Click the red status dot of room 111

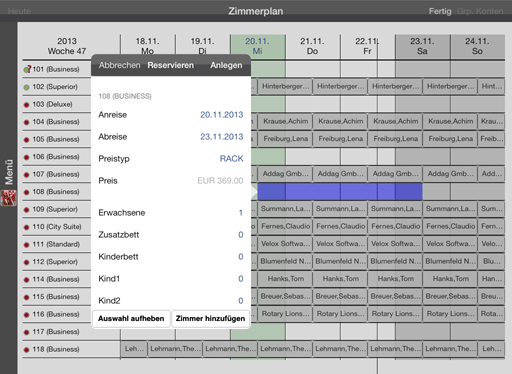coord(26,245)
